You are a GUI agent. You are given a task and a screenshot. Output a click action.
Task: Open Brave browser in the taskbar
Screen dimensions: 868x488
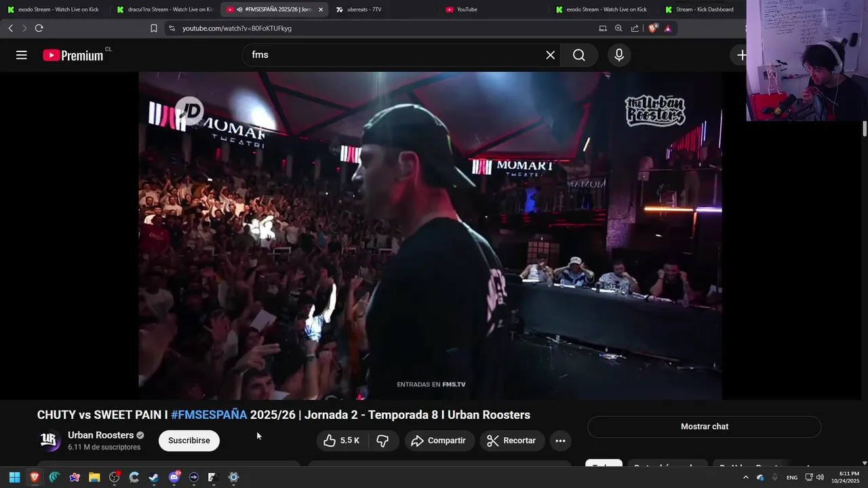(x=34, y=477)
